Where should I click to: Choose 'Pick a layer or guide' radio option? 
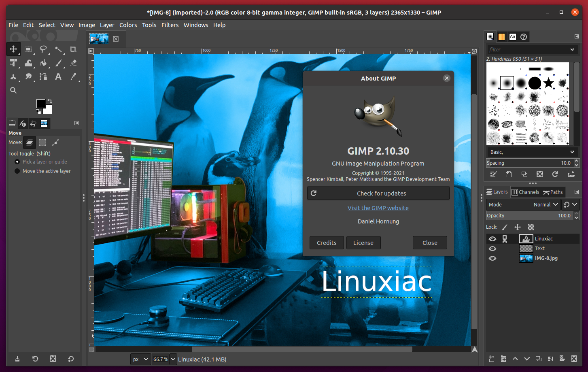click(41, 162)
